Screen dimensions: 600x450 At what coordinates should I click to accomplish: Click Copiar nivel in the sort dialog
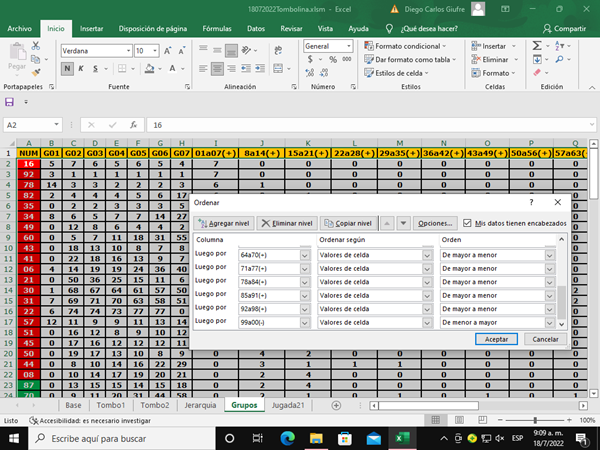tap(349, 223)
